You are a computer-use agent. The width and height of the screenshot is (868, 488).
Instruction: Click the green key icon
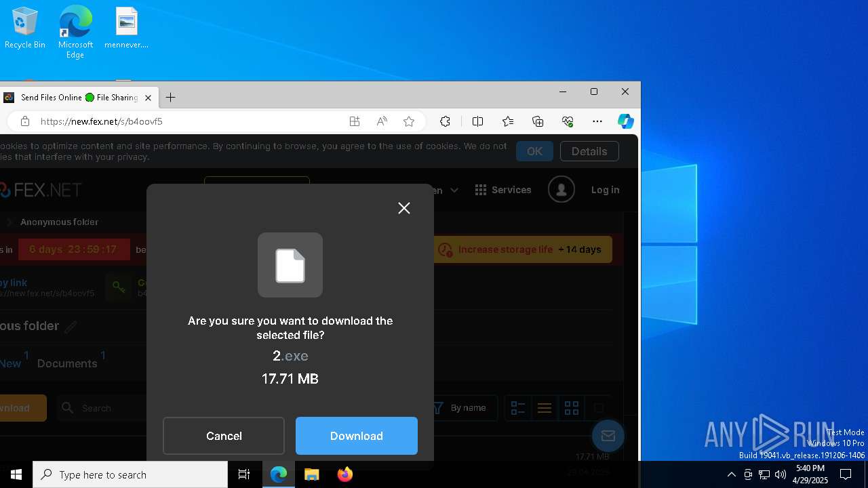[119, 287]
